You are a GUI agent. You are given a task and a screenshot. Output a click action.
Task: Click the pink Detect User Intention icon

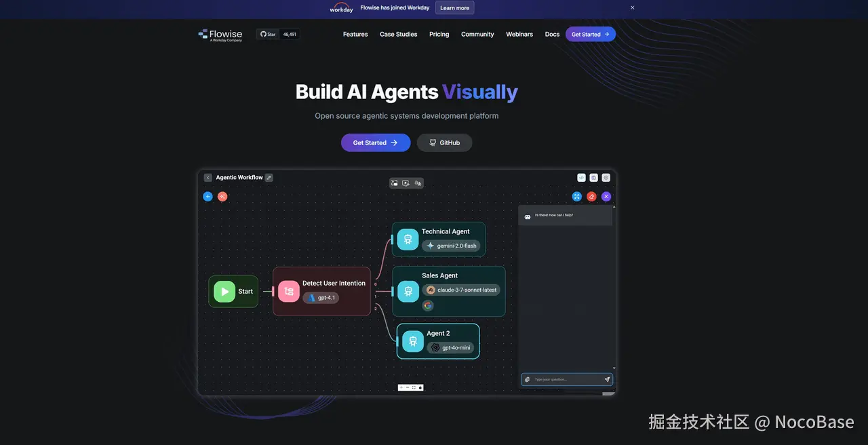click(x=289, y=292)
